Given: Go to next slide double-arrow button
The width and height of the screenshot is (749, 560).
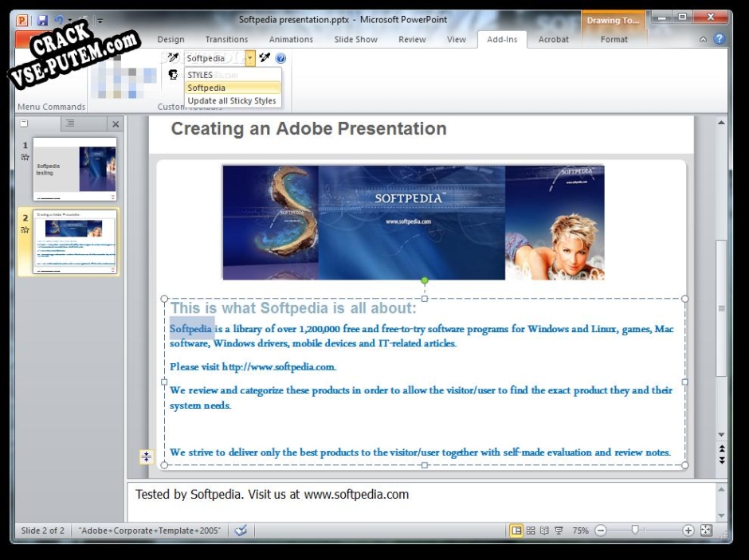Looking at the screenshot, I should (722, 460).
